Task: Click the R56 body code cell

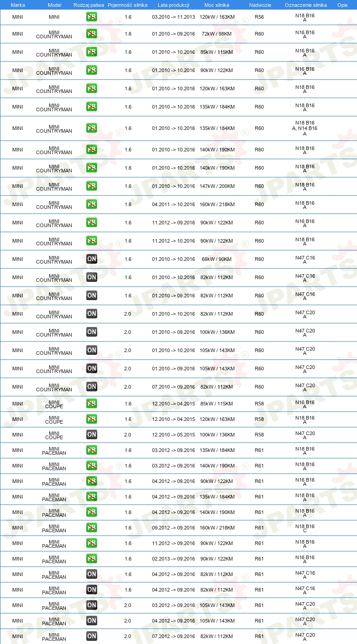Action: [x=259, y=17]
